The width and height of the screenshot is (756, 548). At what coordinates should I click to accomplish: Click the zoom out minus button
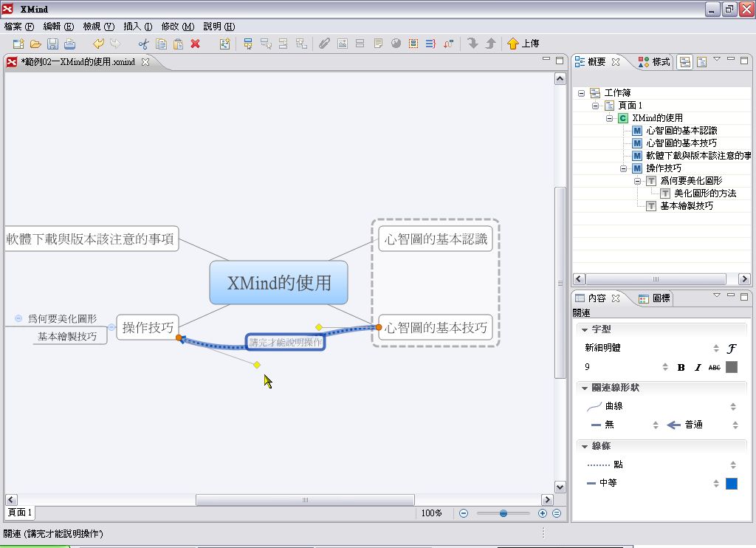[x=464, y=513]
